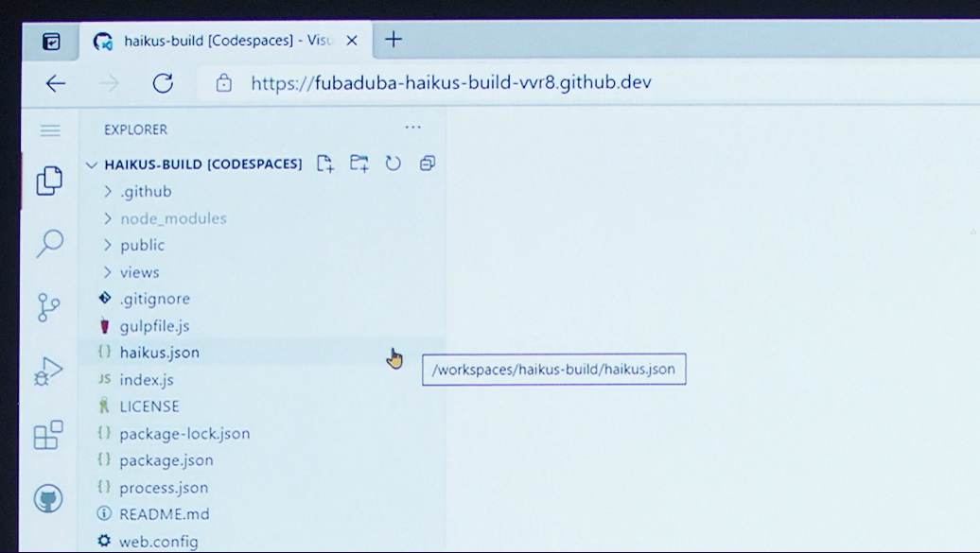This screenshot has height=553, width=980.
Task: Open the GitHub view in the activity bar
Action: click(48, 498)
